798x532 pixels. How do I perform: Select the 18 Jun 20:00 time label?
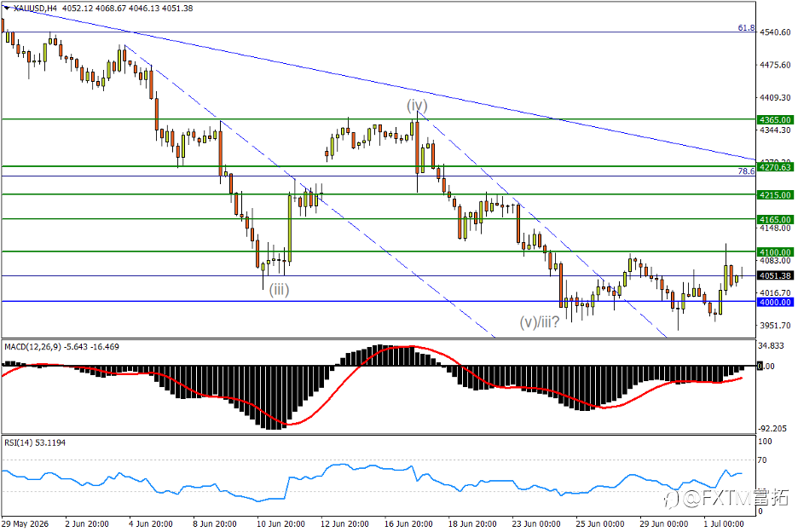pos(472,523)
